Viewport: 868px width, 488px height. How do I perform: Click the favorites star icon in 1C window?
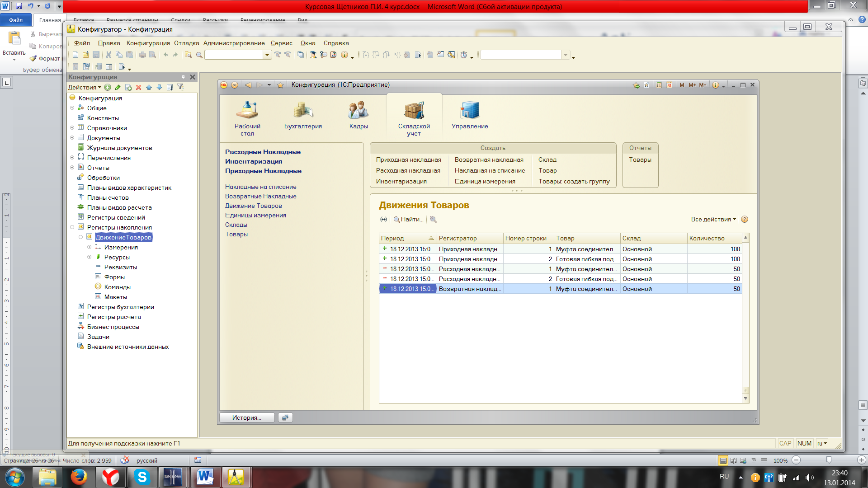280,85
